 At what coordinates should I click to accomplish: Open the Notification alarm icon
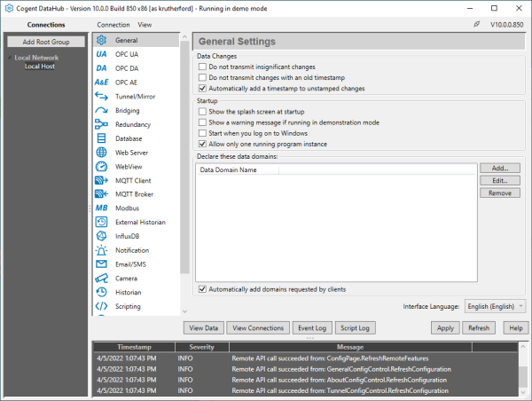pyautogui.click(x=101, y=250)
